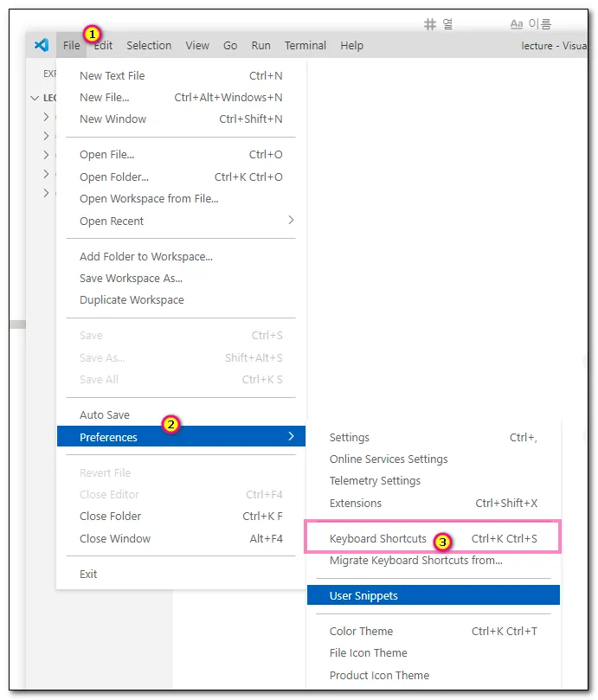Viewport: 598px width, 700px height.
Task: Open the File Icon Theme option
Action: [x=368, y=652]
